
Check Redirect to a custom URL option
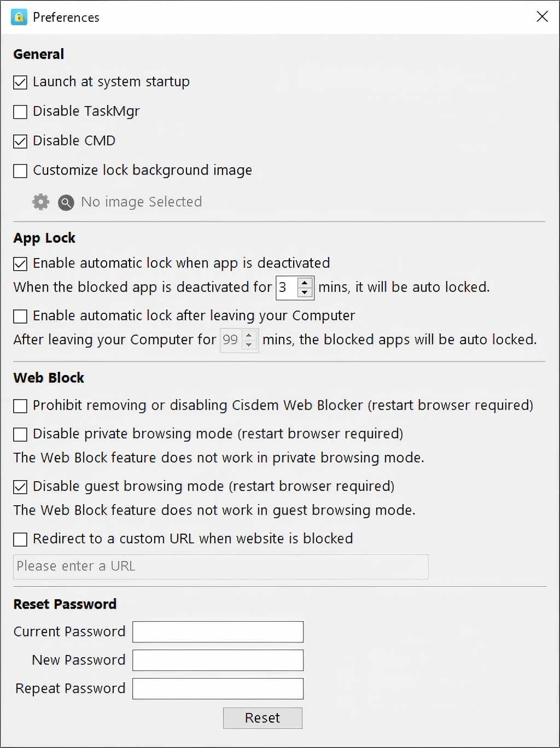pos(20,540)
